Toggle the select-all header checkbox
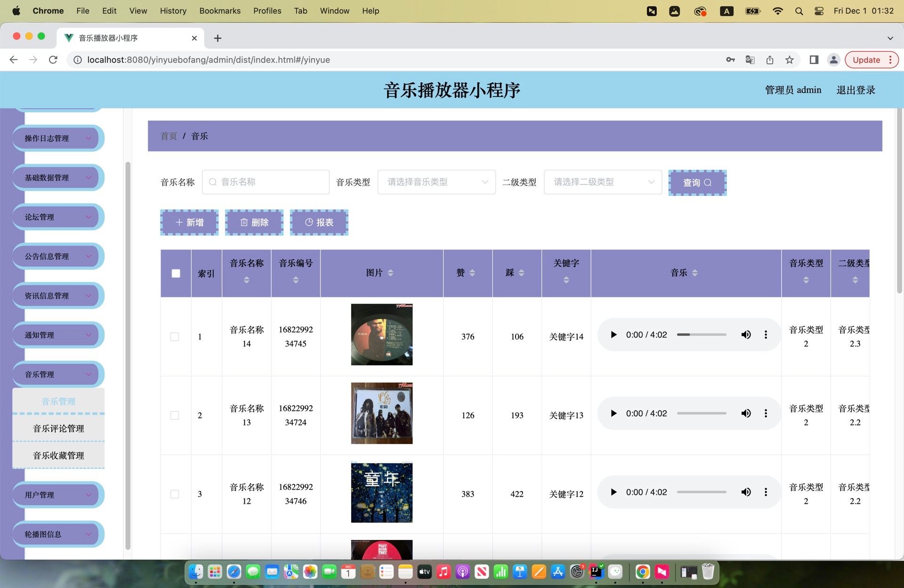The image size is (904, 588). pyautogui.click(x=176, y=274)
